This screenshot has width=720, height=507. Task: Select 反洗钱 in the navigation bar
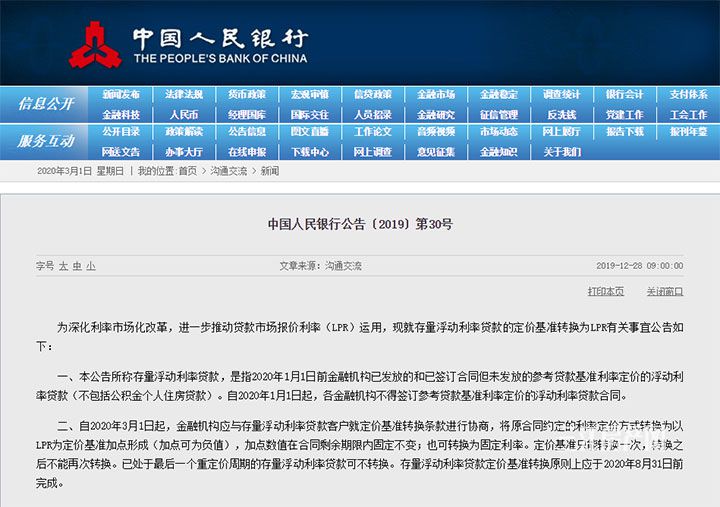point(562,114)
